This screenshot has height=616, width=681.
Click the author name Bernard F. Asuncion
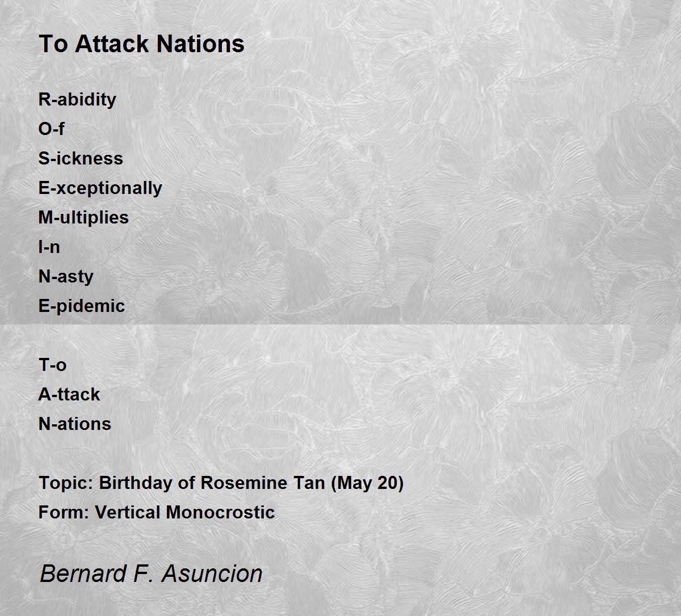[x=151, y=573]
